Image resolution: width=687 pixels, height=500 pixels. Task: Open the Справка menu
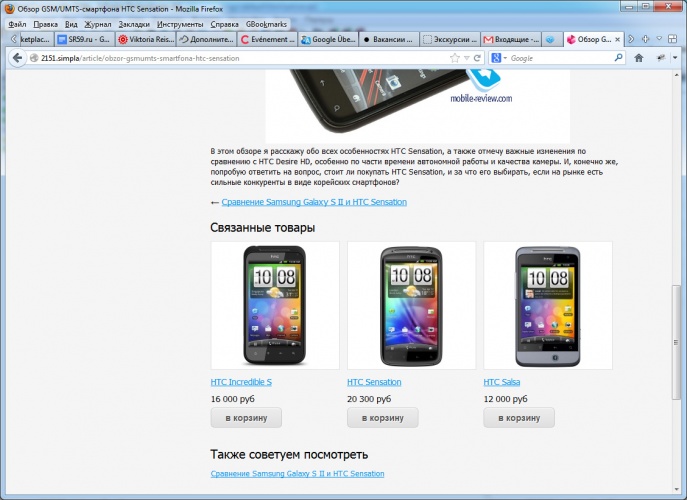[224, 25]
